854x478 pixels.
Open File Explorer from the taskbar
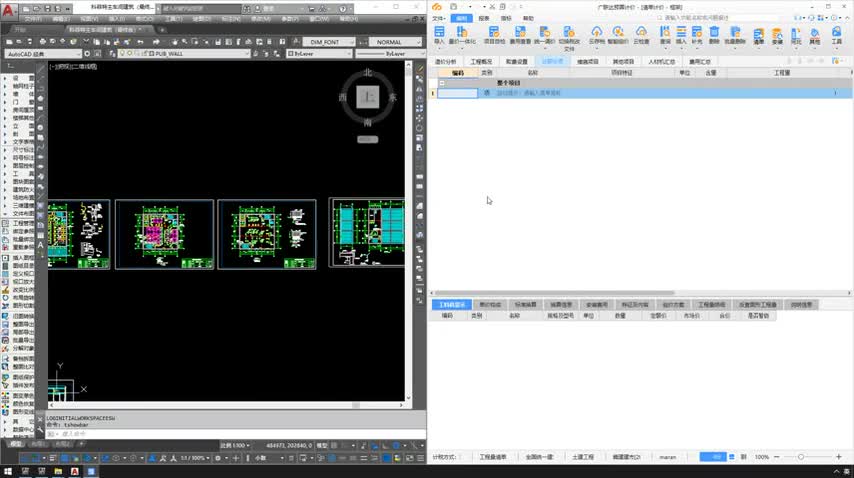click(x=58, y=471)
